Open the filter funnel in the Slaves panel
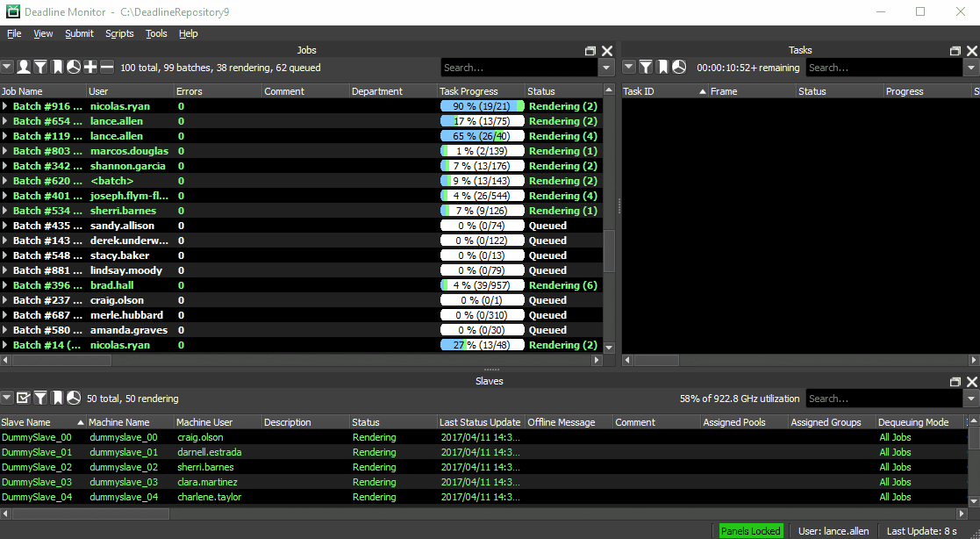980x539 pixels. tap(40, 398)
